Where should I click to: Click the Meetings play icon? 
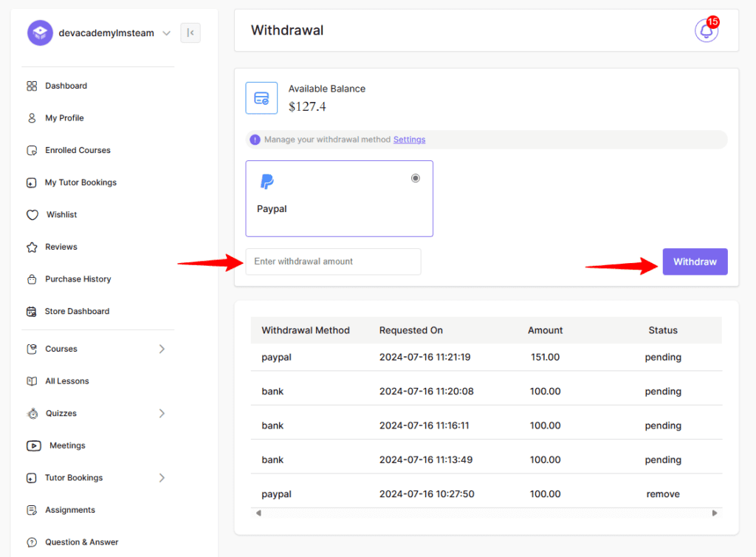(x=32, y=445)
